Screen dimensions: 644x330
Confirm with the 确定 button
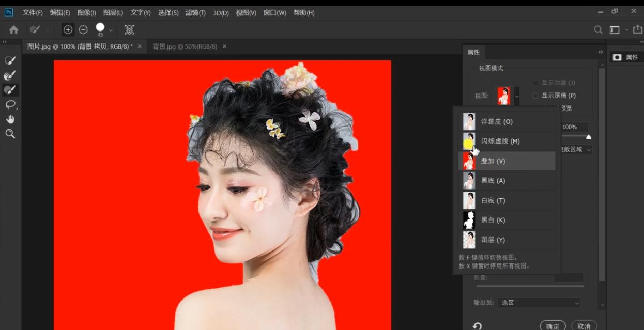(x=552, y=326)
